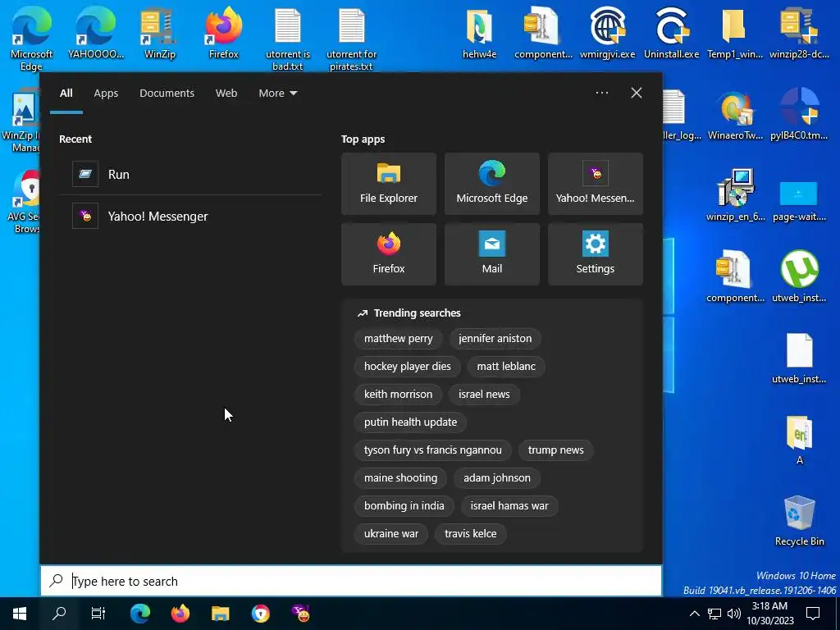
Task: Search trending topic putin health update
Action: 410,422
